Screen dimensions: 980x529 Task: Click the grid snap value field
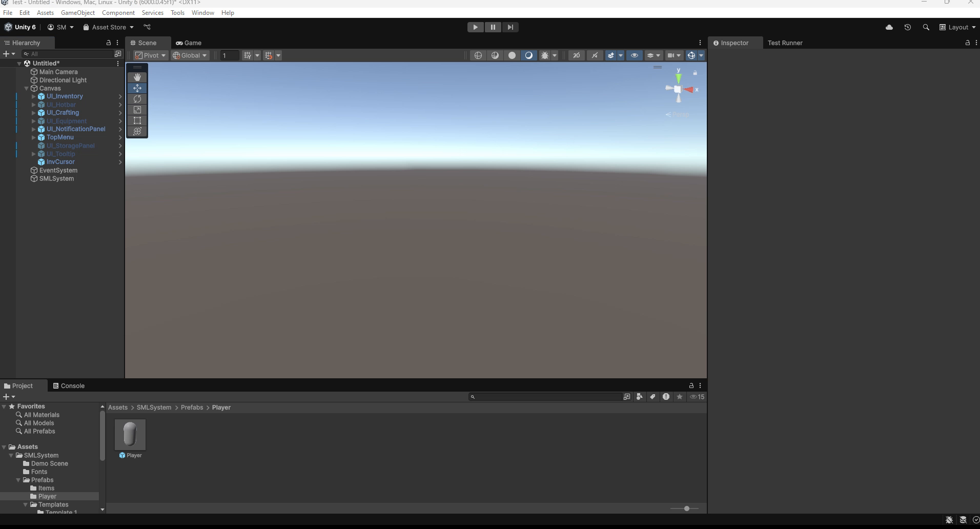click(x=230, y=55)
